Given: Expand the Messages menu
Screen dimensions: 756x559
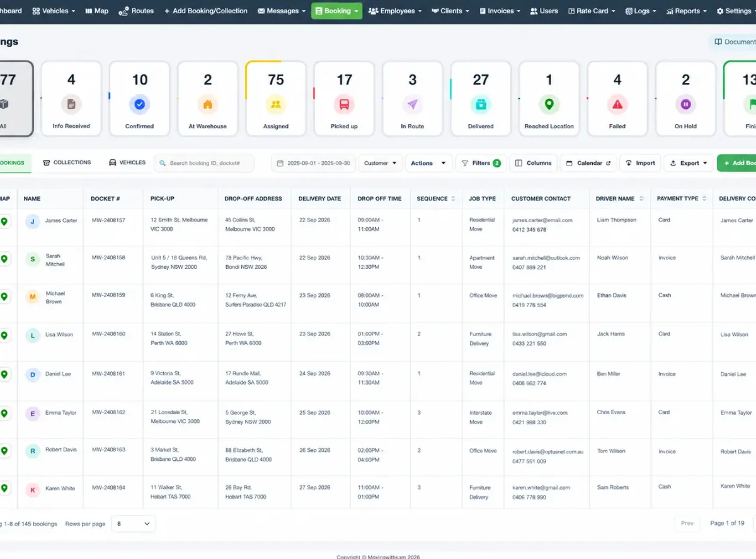Looking at the screenshot, I should (x=282, y=11).
